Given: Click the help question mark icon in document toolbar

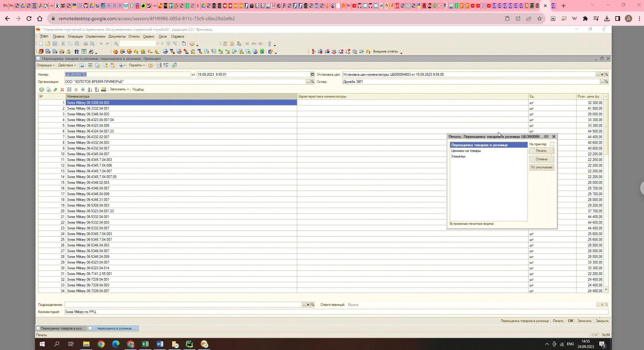Looking at the screenshot, I should pyautogui.click(x=151, y=65).
